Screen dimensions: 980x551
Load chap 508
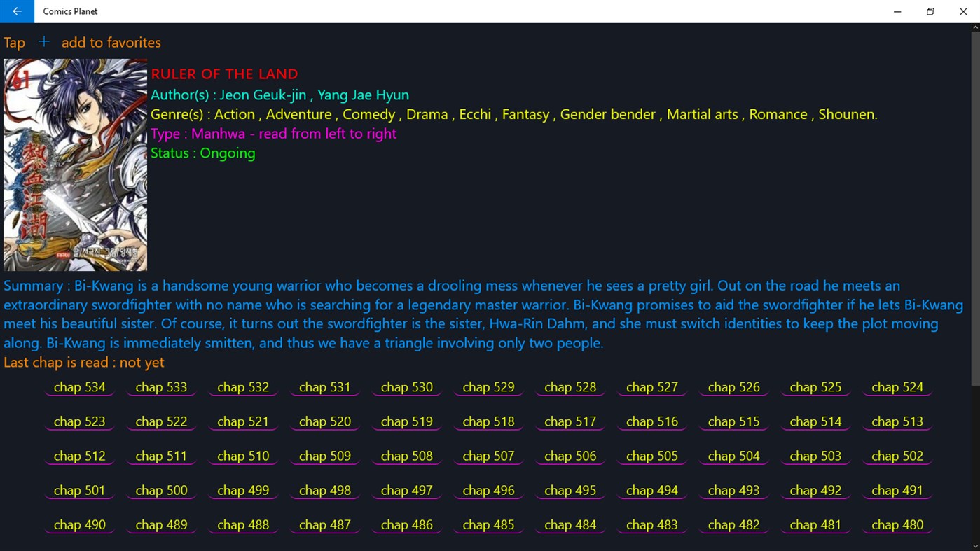coord(407,456)
